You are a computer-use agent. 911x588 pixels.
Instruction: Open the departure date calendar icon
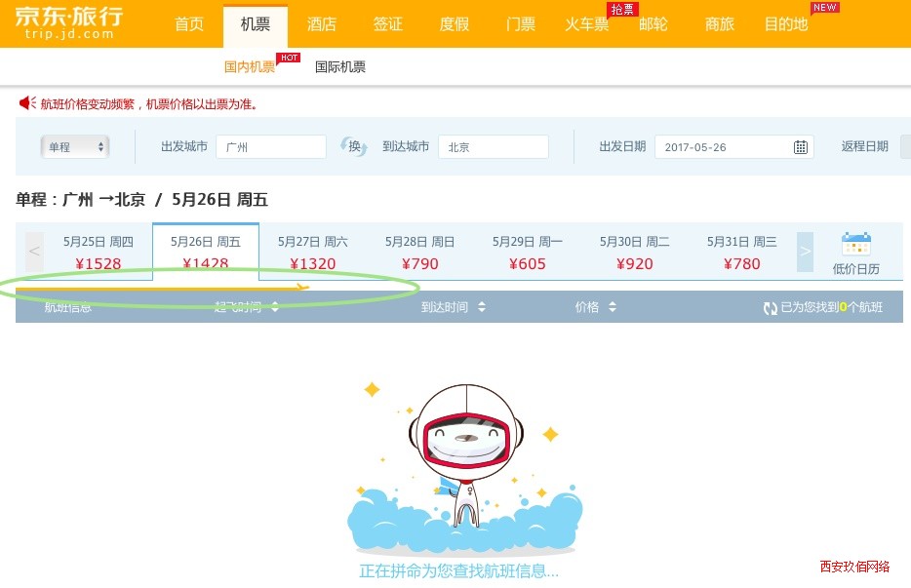click(x=800, y=147)
